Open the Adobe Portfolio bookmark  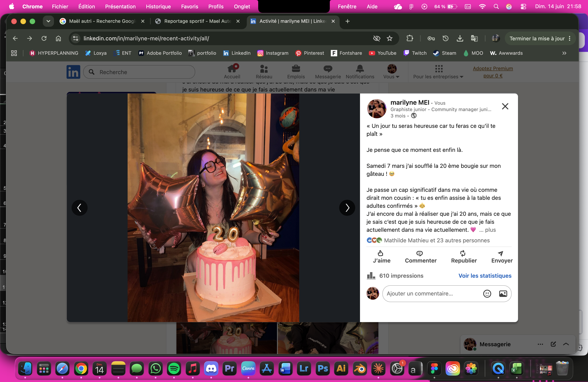160,53
